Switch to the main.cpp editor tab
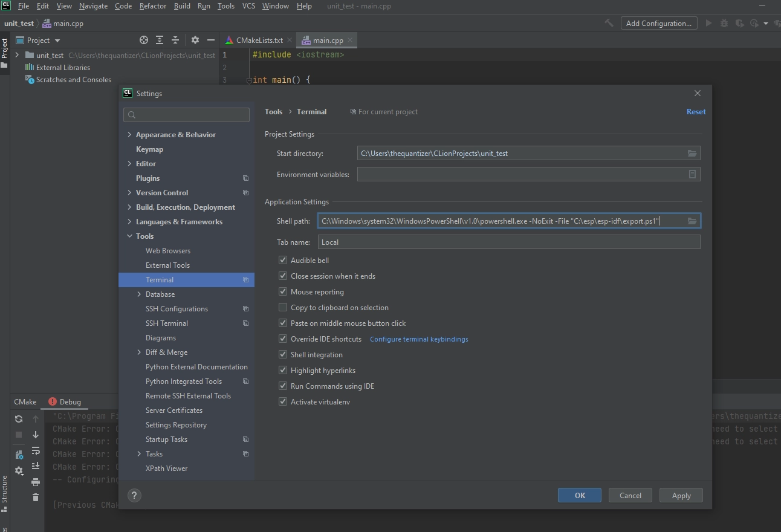Viewport: 781px width, 532px height. click(328, 40)
